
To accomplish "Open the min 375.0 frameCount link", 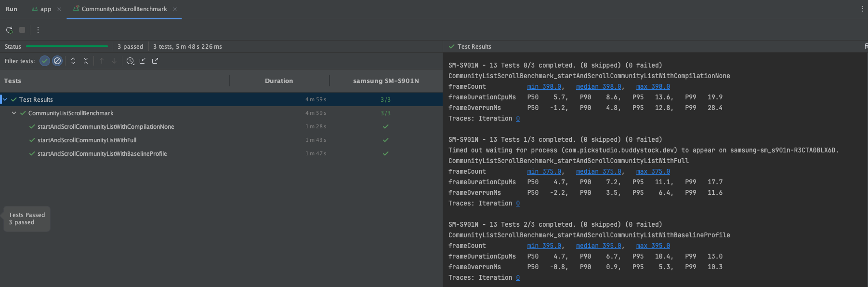I will tap(544, 171).
